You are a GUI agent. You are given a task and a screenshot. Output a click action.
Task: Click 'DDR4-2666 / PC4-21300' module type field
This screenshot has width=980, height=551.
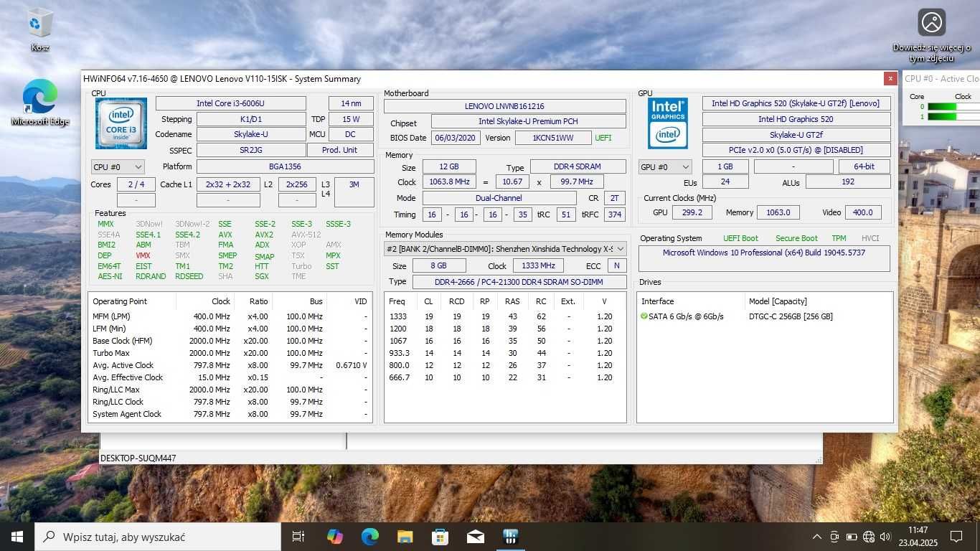coord(519,281)
